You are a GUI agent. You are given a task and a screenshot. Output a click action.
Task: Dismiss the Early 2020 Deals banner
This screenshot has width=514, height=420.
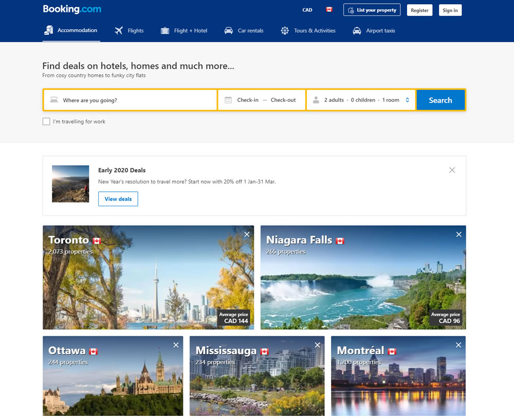pyautogui.click(x=452, y=170)
